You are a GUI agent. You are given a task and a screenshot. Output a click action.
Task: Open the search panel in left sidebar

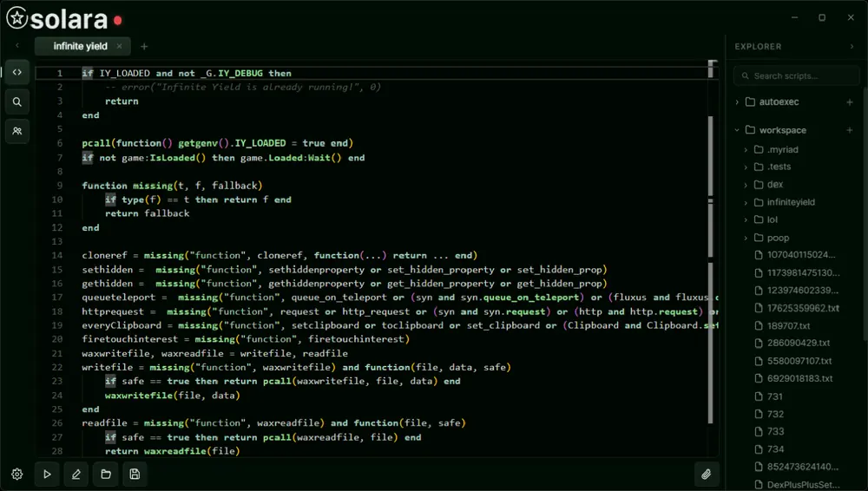tap(17, 101)
